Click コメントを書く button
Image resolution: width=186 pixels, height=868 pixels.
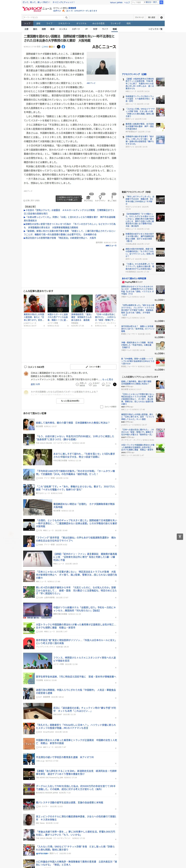[x=93, y=367]
